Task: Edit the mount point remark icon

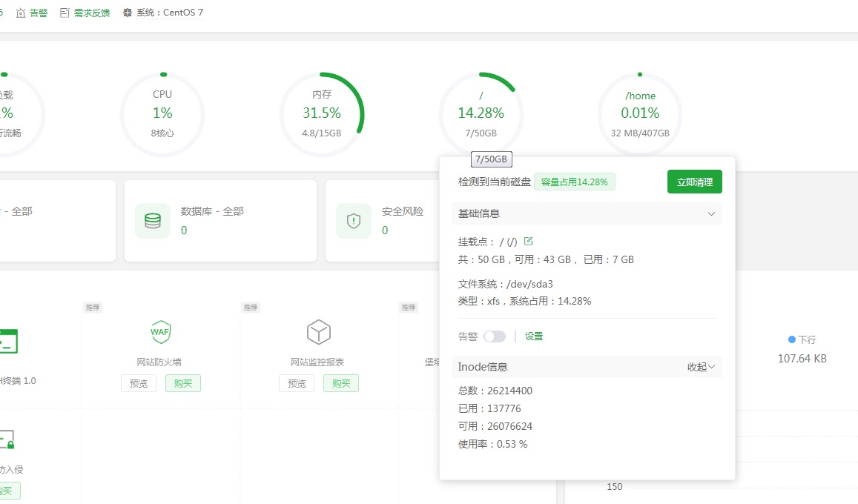Action: coord(528,241)
